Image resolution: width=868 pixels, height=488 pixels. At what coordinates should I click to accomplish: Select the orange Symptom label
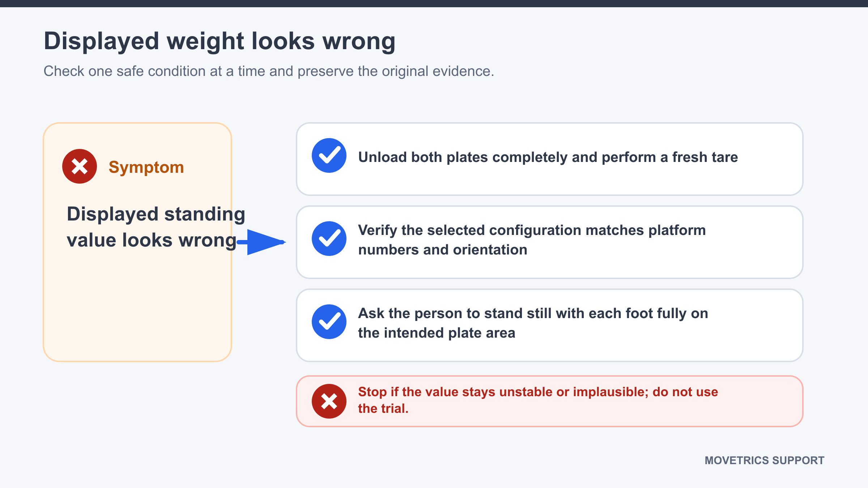(146, 167)
